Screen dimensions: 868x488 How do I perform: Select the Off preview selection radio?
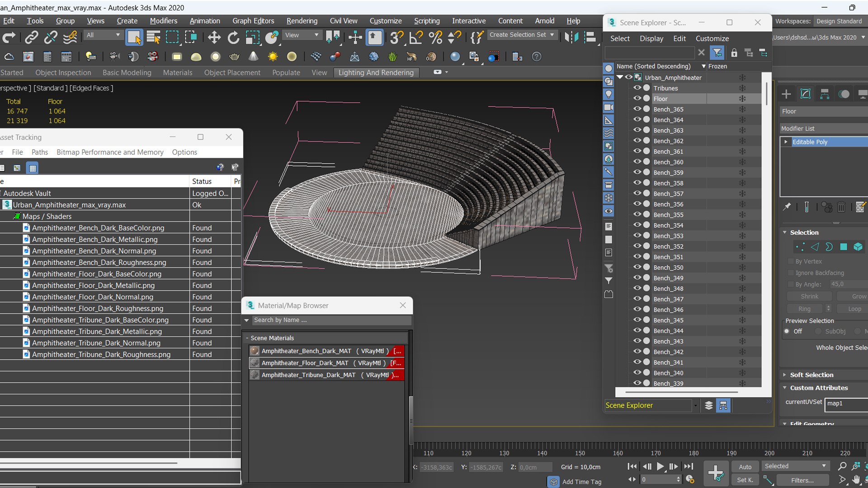click(787, 331)
